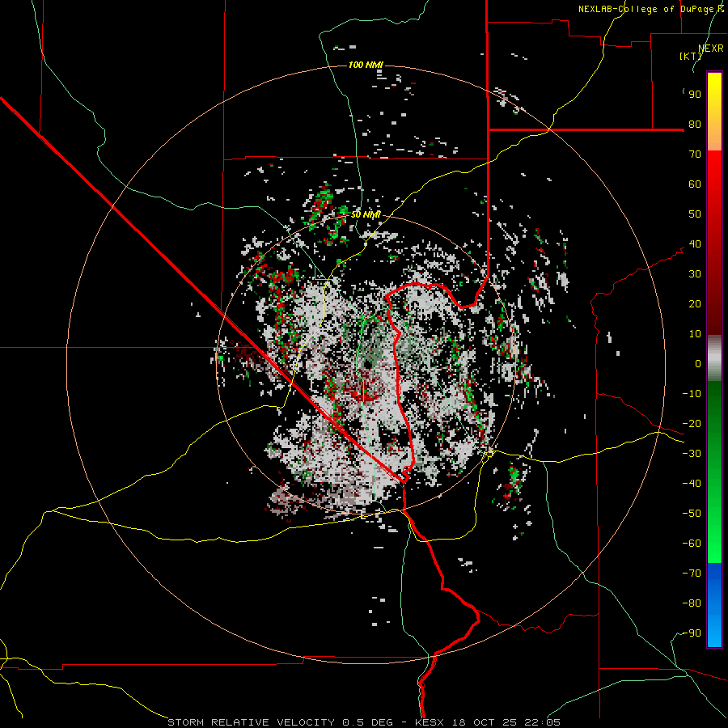Click the 70 value on velocity scale
The width and height of the screenshot is (728, 728).
(695, 154)
